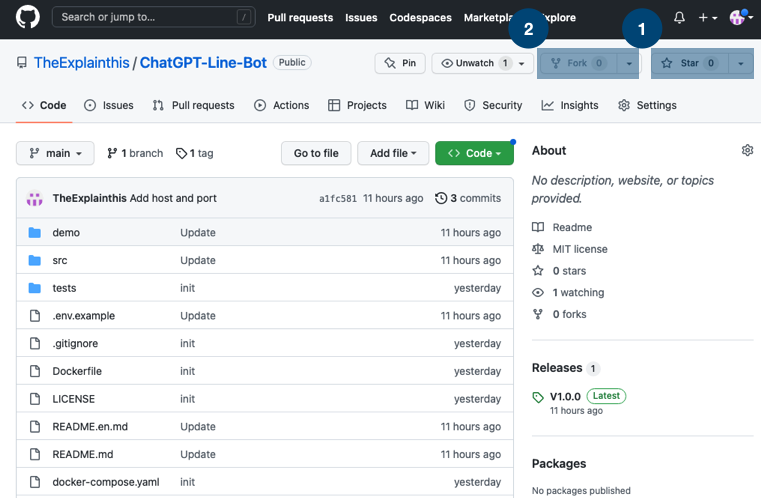Open the MIT license link
Viewport: 761px width, 498px height.
point(570,249)
